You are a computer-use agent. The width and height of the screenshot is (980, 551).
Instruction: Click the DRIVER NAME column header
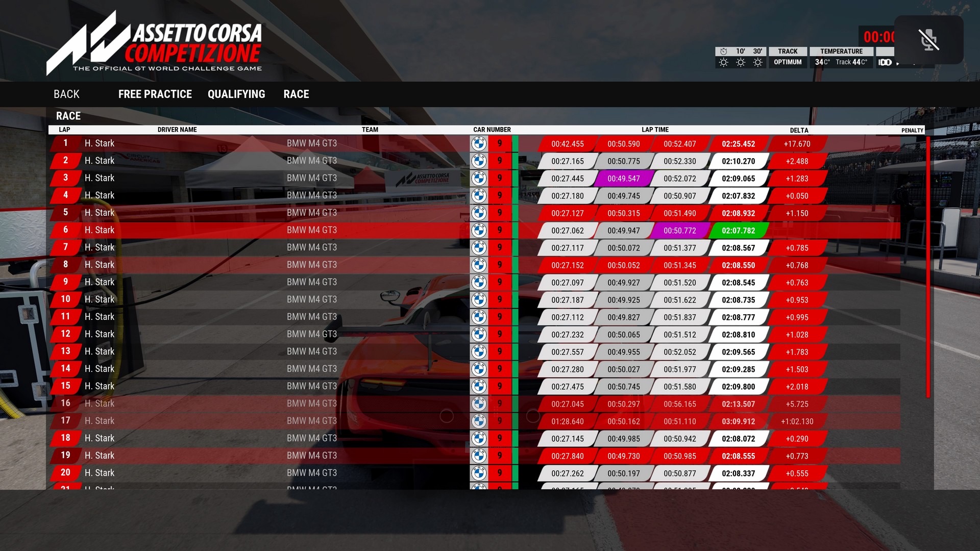coord(177,130)
